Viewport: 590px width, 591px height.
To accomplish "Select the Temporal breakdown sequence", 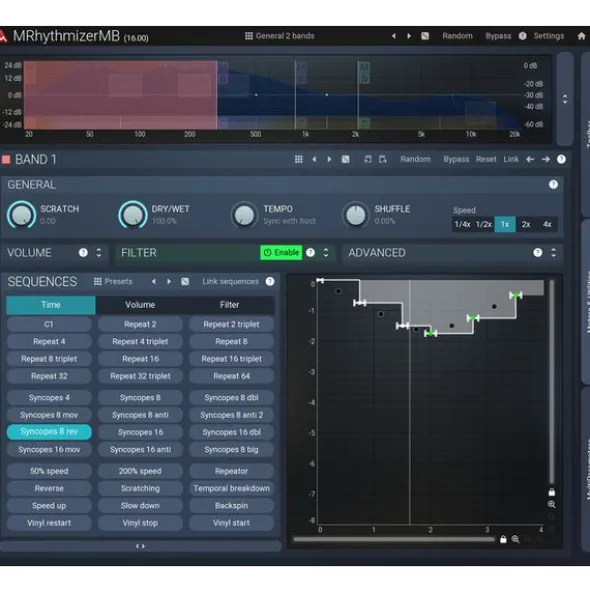I will (231, 488).
